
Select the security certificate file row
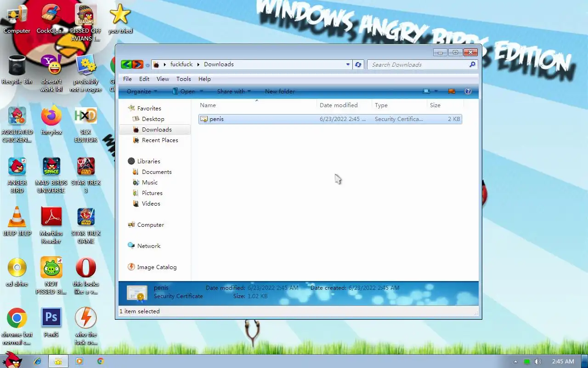(x=330, y=119)
